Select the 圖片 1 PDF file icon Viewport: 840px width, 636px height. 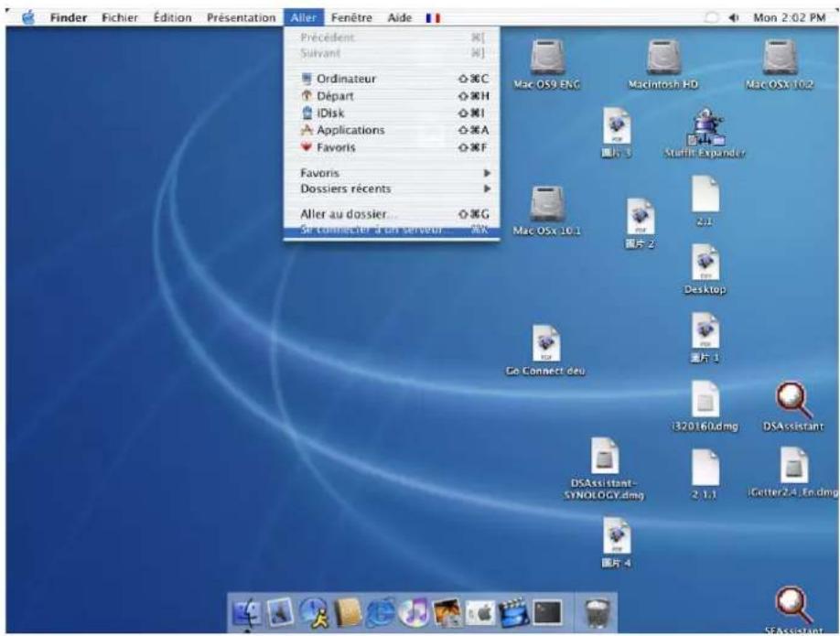click(x=705, y=331)
